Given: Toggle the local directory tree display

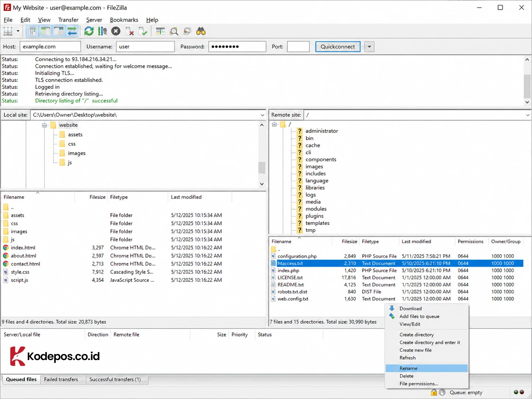Looking at the screenshot, I should pos(46,31).
